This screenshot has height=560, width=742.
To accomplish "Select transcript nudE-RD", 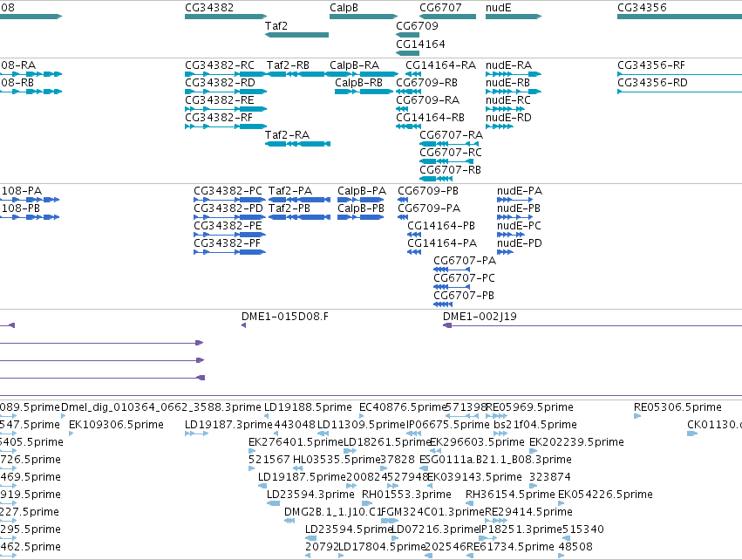I will tap(508, 118).
